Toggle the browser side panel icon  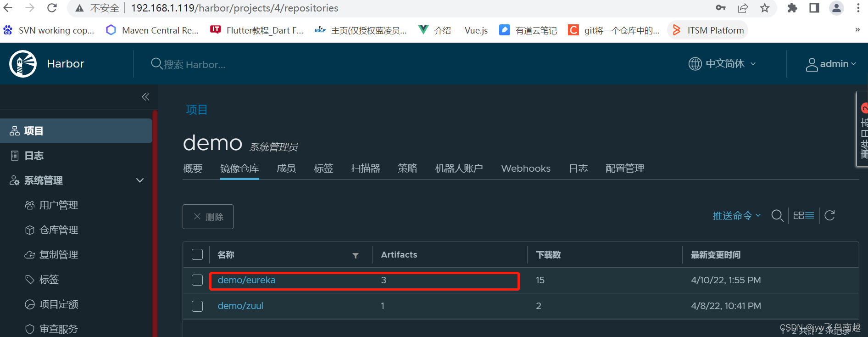(814, 8)
